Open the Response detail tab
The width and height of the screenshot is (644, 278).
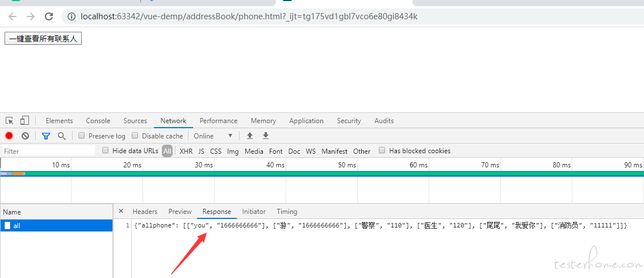point(217,212)
